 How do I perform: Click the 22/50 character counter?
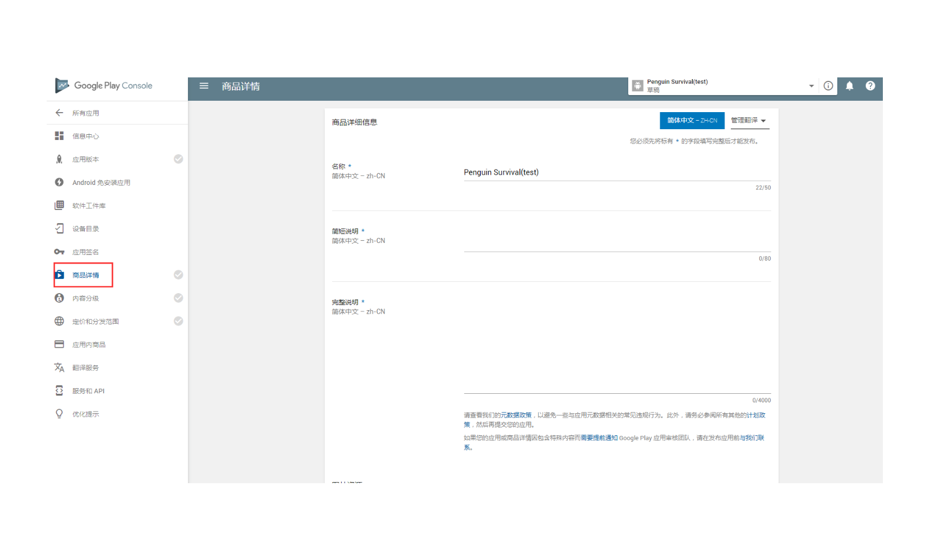click(763, 188)
